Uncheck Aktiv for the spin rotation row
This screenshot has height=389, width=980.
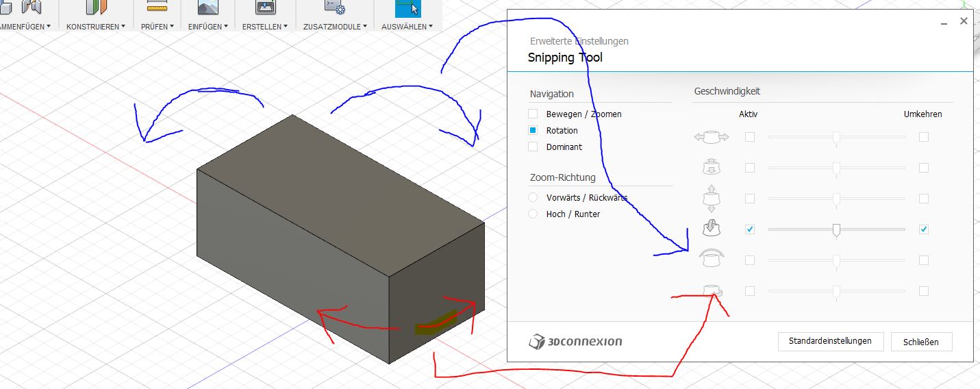point(750,229)
